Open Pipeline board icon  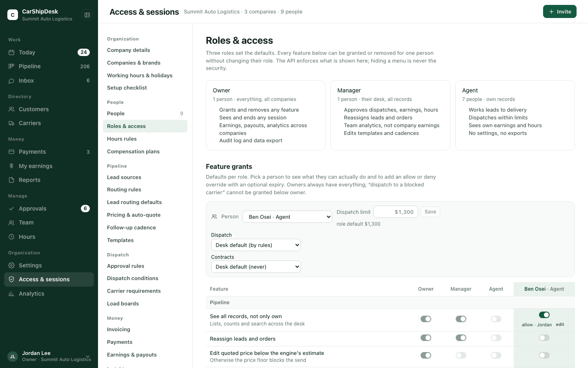(11, 66)
